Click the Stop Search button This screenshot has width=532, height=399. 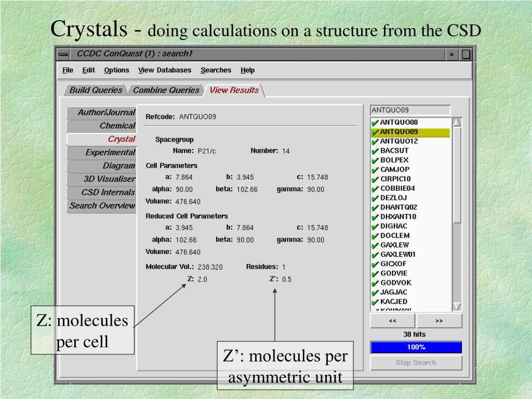(x=416, y=363)
